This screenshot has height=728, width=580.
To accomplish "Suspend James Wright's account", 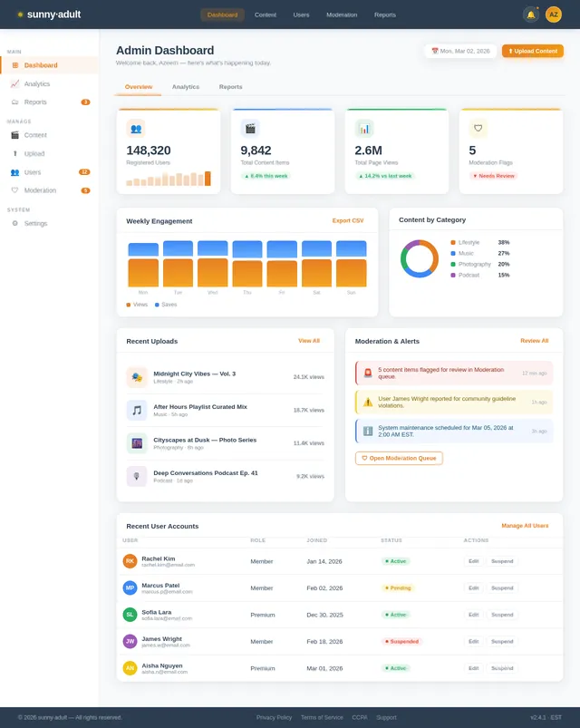I will (x=502, y=641).
